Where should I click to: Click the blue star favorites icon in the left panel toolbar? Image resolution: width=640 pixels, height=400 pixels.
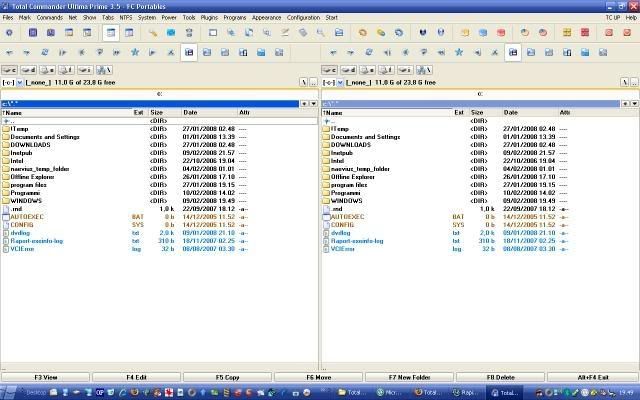pos(135,52)
